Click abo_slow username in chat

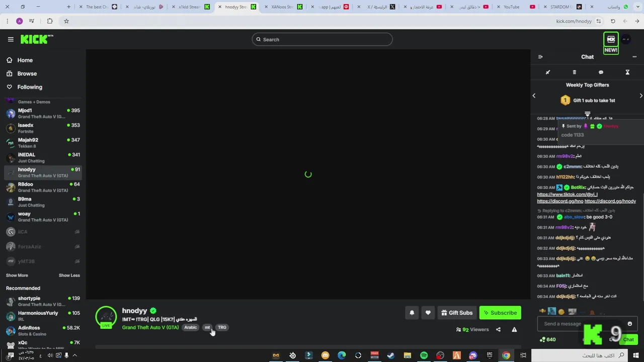574,217
